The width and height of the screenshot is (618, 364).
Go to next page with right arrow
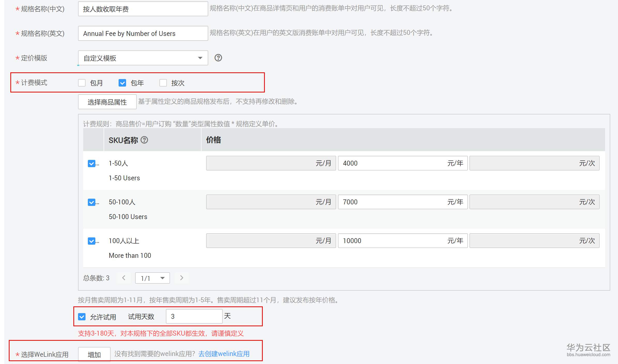(x=181, y=278)
